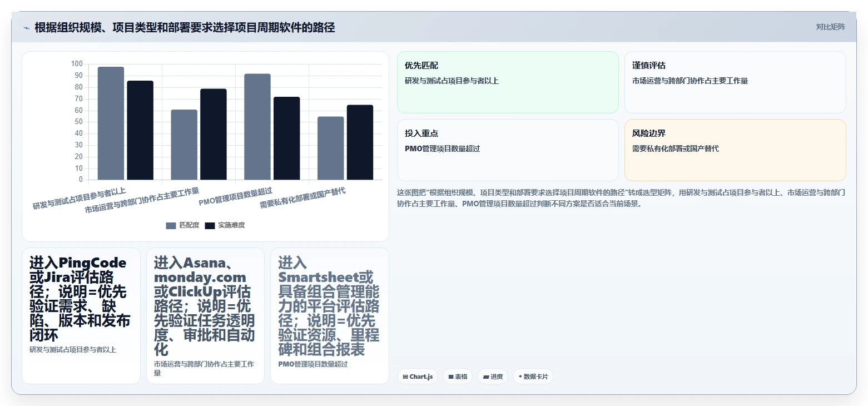Click the caption under the Asana/ClickUp headline
The image size is (868, 406).
pyautogui.click(x=205, y=368)
